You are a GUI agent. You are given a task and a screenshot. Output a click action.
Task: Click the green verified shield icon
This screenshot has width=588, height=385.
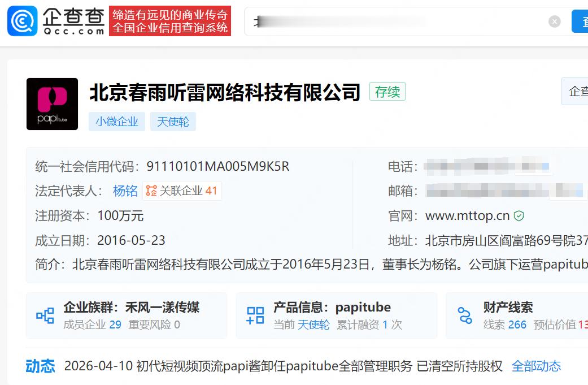click(x=519, y=216)
